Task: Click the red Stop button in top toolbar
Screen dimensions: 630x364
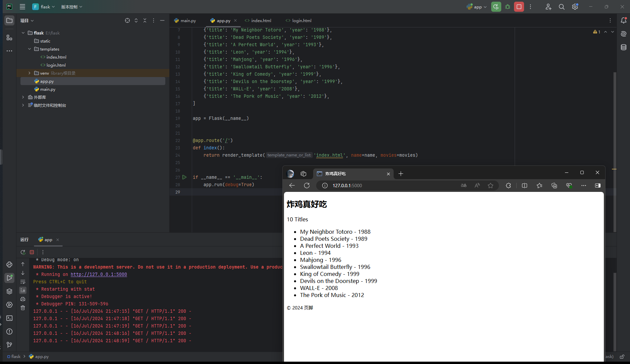Action: [519, 7]
